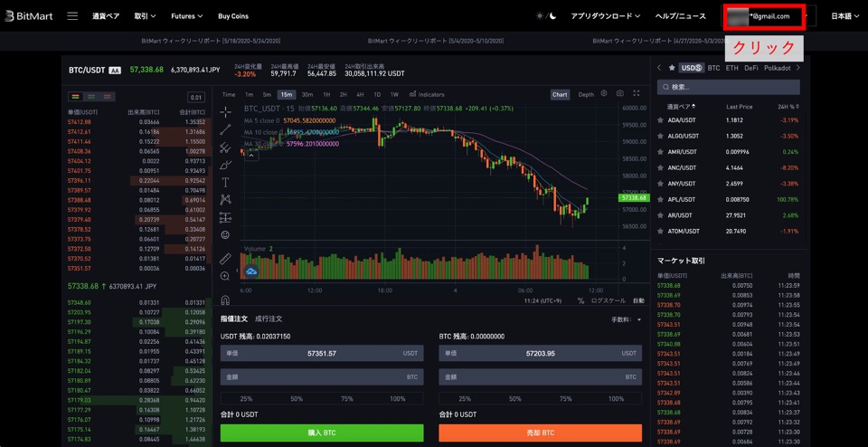Expand the 手数料 fee dropdown
The width and height of the screenshot is (868, 447).
tap(627, 319)
